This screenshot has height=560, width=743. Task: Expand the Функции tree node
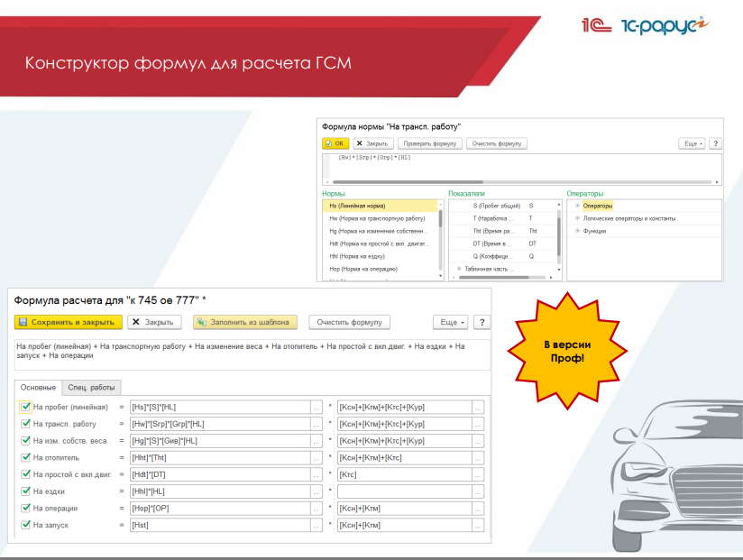point(577,231)
